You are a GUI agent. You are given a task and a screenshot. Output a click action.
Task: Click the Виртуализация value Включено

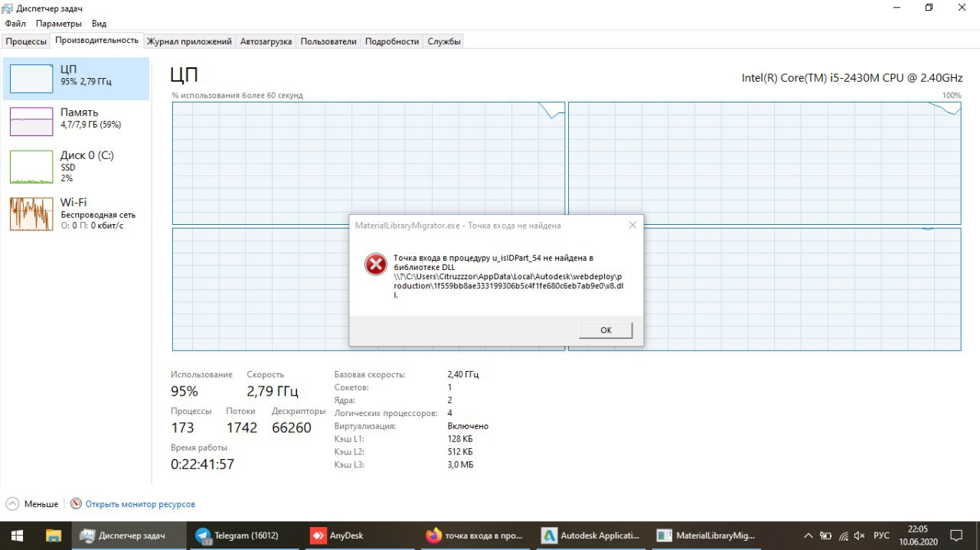point(468,426)
